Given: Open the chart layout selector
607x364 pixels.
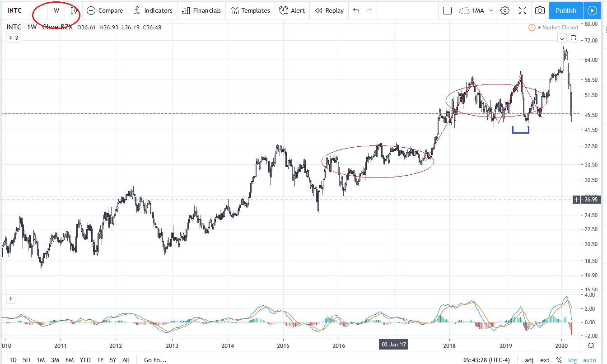Looking at the screenshot, I should click(x=447, y=10).
